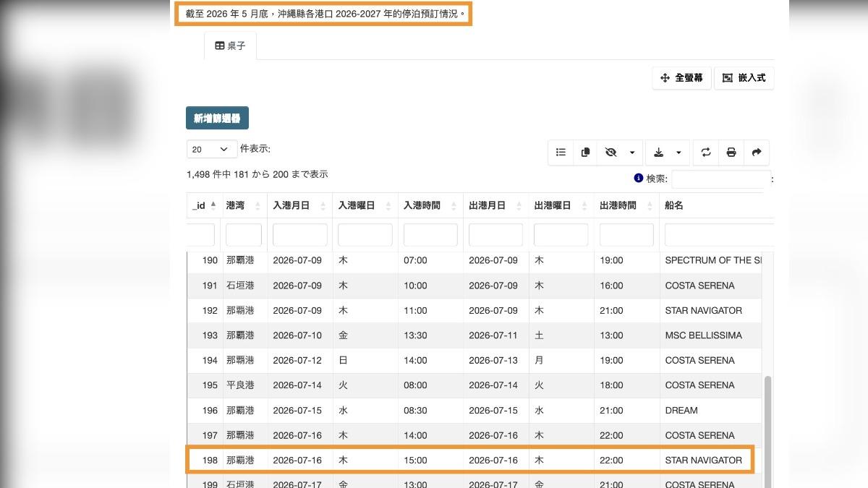Select the 13:30 arrival time cell
The image size is (868, 488).
430,335
